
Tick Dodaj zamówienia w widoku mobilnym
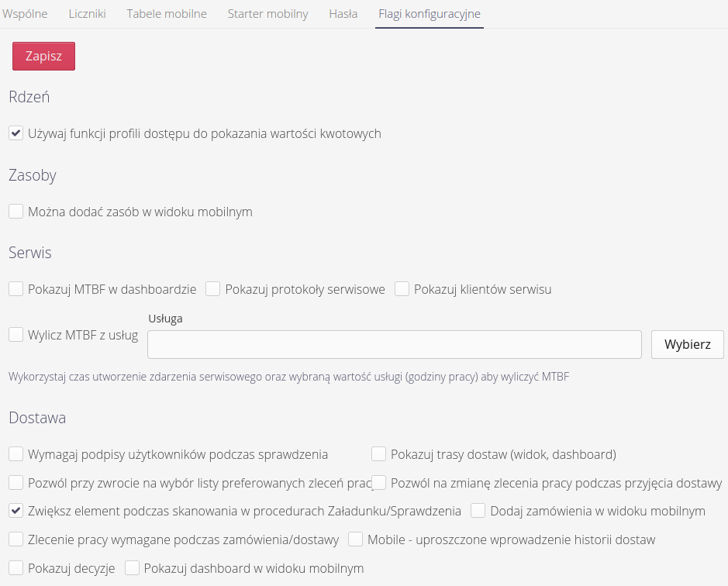coord(478,511)
